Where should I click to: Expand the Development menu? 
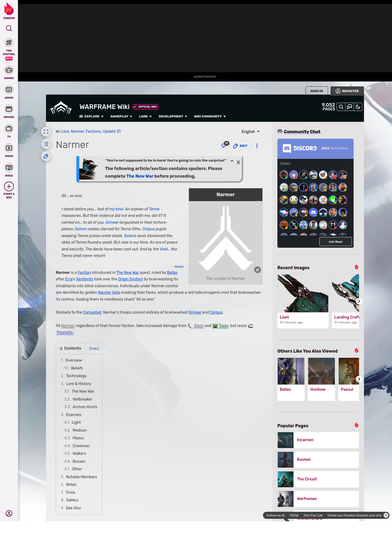[173, 116]
